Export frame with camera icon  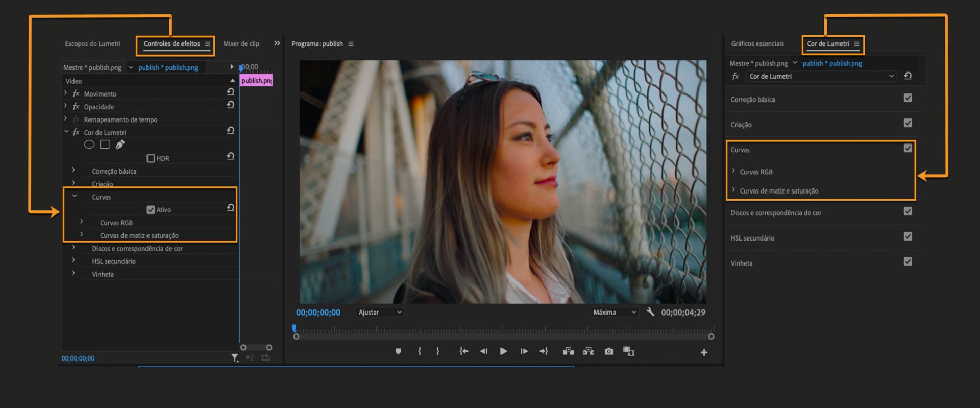pos(609,351)
